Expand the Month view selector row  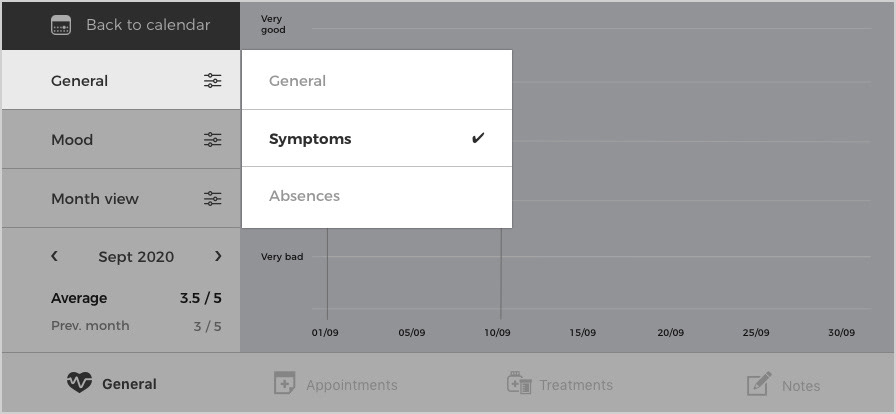click(x=121, y=198)
